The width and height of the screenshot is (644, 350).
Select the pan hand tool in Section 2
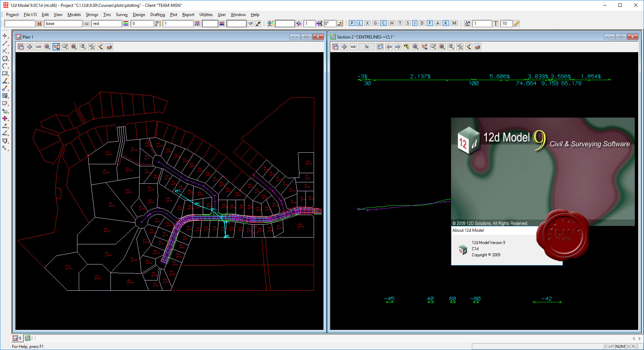coord(424,47)
